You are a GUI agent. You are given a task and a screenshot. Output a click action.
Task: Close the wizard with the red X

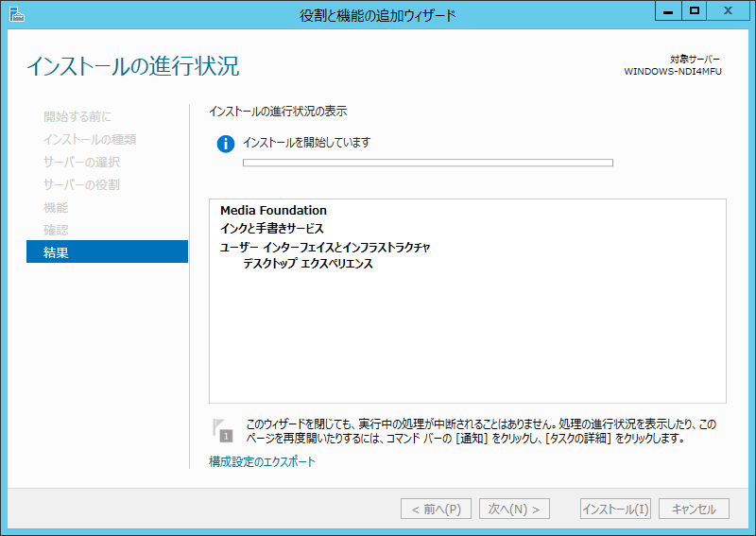(731, 11)
